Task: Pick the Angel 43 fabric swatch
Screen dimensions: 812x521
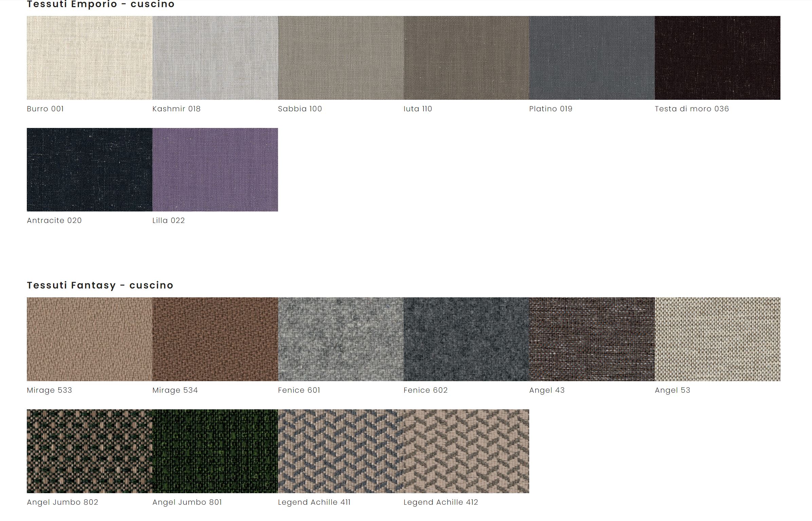Action: 592,339
